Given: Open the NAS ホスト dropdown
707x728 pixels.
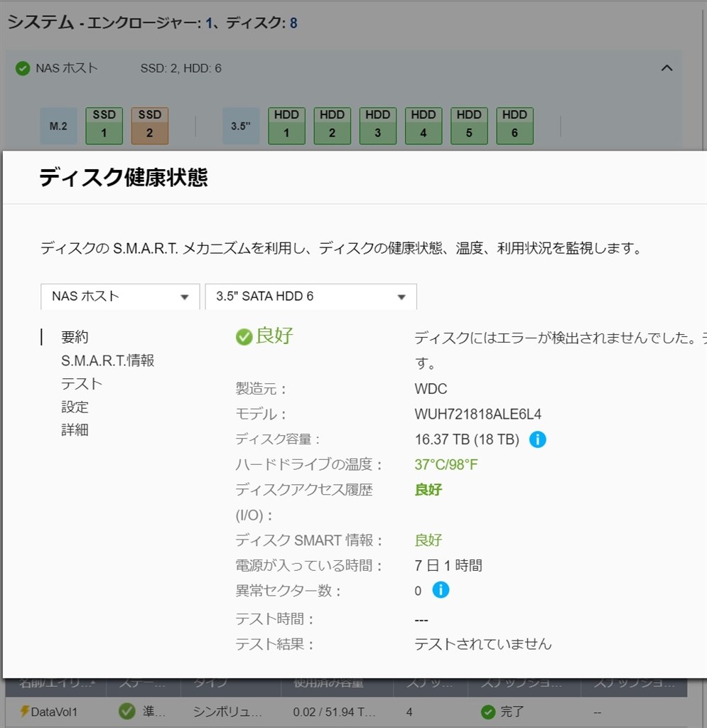Looking at the screenshot, I should pos(120,296).
